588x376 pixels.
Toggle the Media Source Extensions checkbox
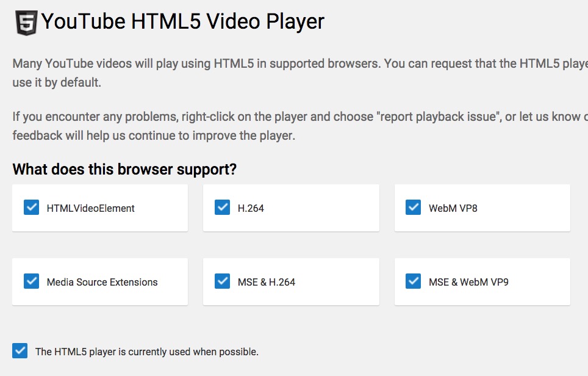tap(31, 281)
